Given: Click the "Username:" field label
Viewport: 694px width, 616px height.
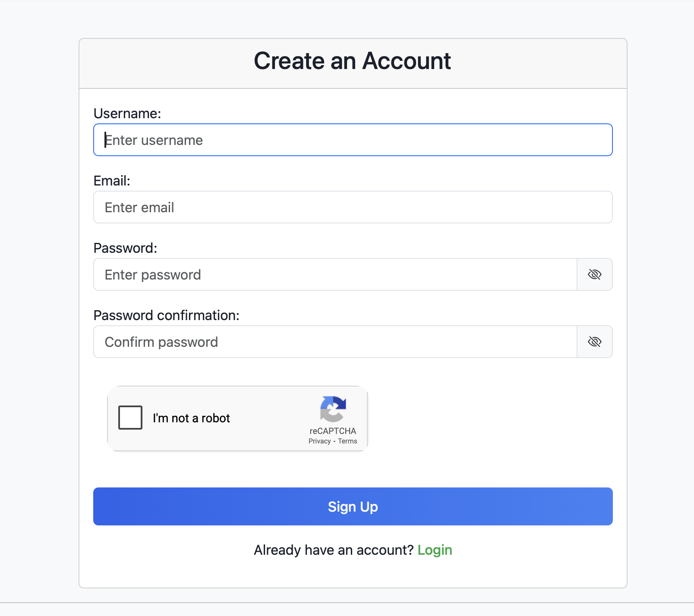Looking at the screenshot, I should tap(127, 113).
